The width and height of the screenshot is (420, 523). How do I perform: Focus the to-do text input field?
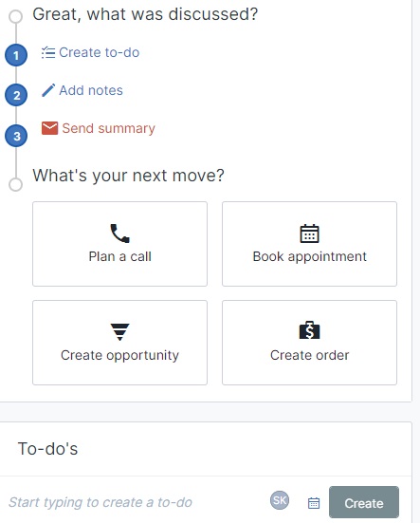[134, 502]
